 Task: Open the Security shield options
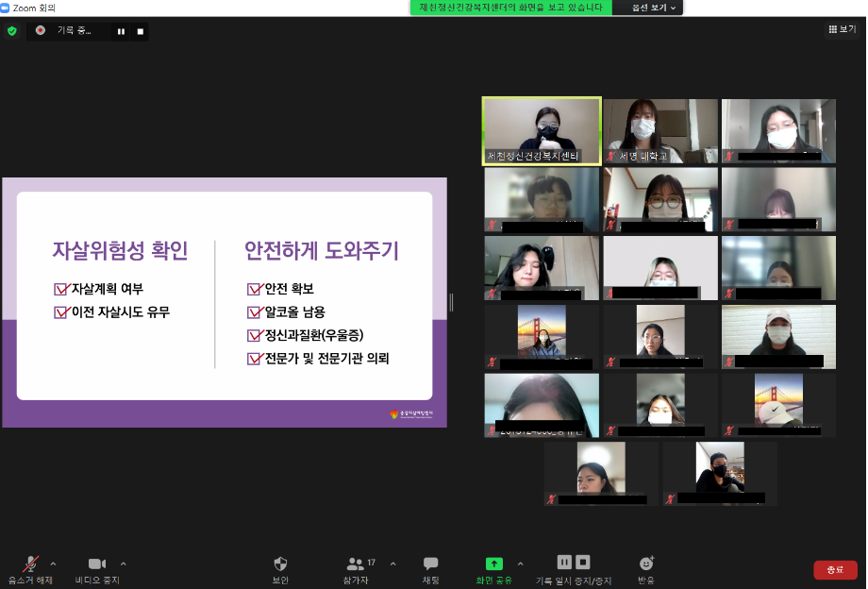pos(280,564)
